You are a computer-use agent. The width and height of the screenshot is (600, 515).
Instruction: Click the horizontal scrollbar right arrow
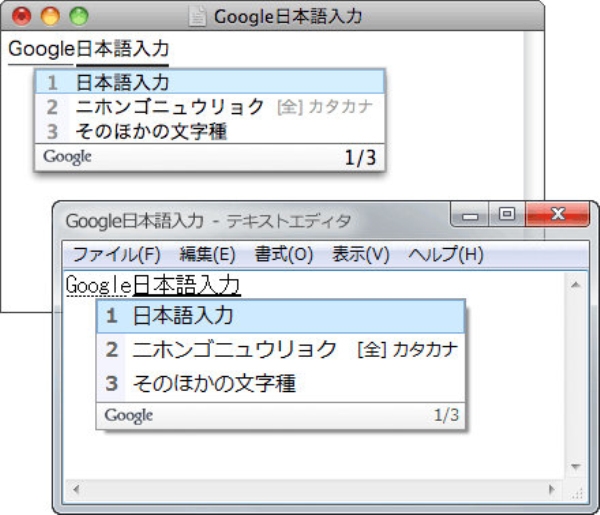(x=553, y=491)
